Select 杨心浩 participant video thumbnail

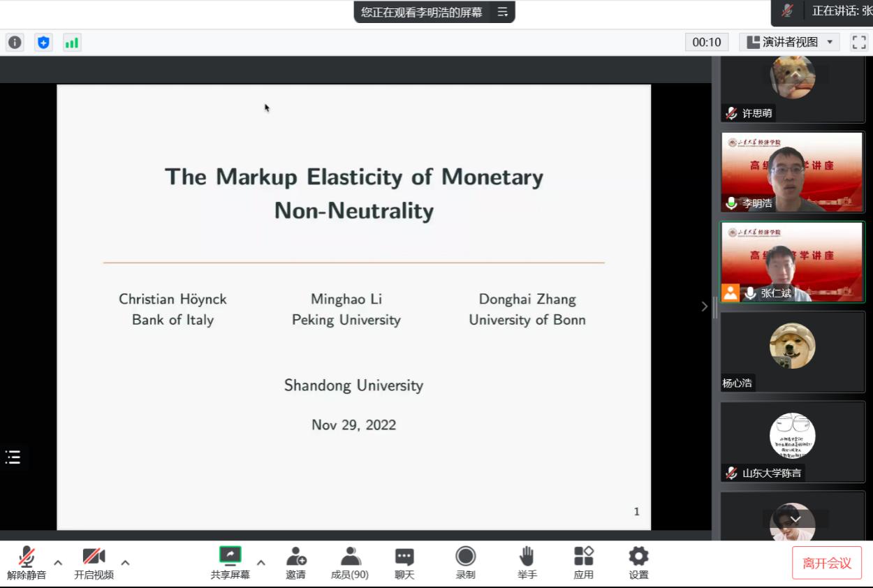[792, 351]
